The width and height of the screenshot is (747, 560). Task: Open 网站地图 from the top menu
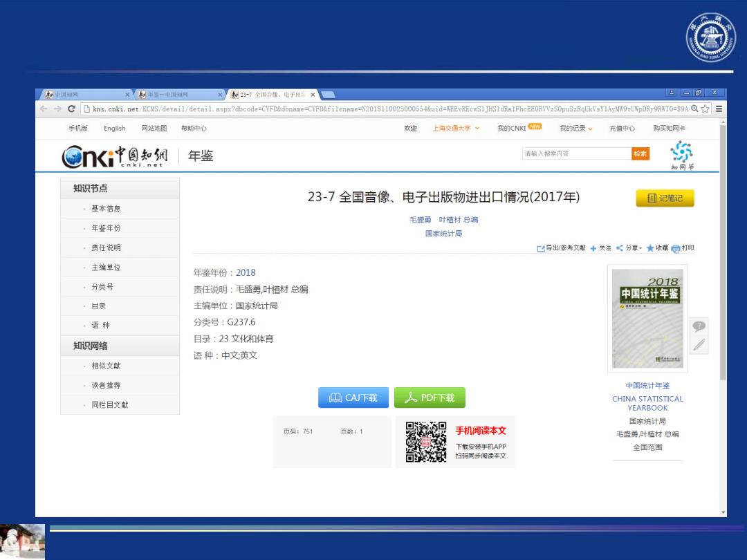click(154, 128)
